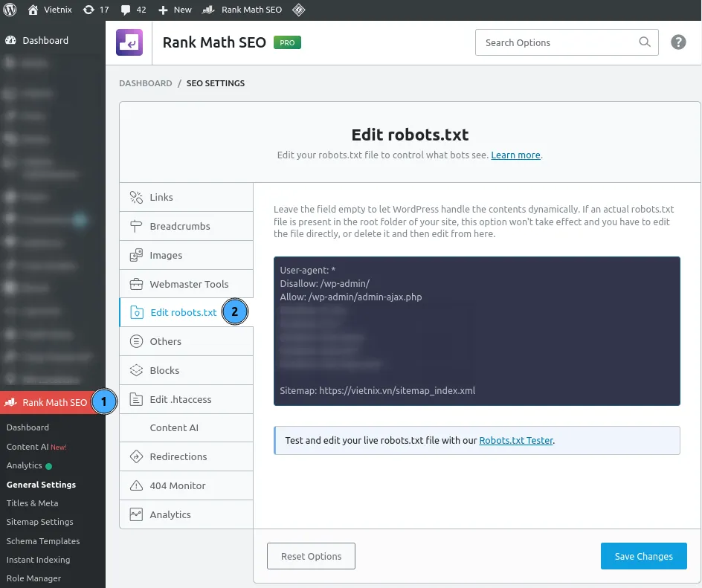The width and height of the screenshot is (702, 588).
Task: Click the Links tab icon
Action: click(136, 197)
